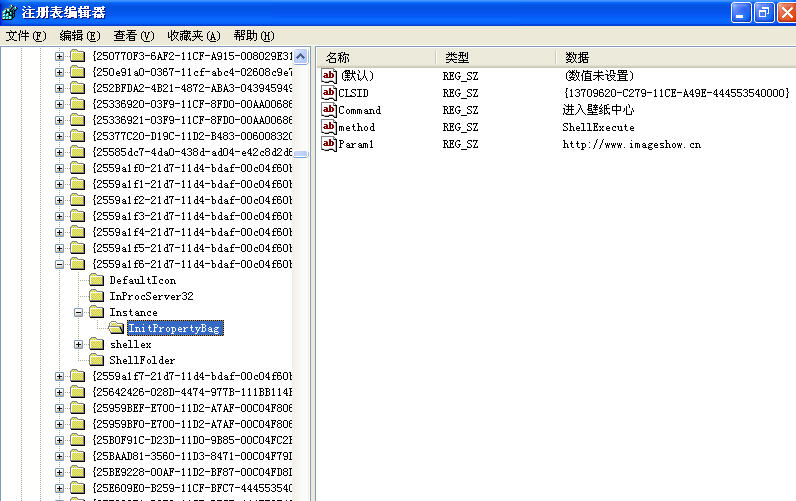Click folder icon of {25E609E0-B259 key
The width and height of the screenshot is (796, 501).
point(77,488)
